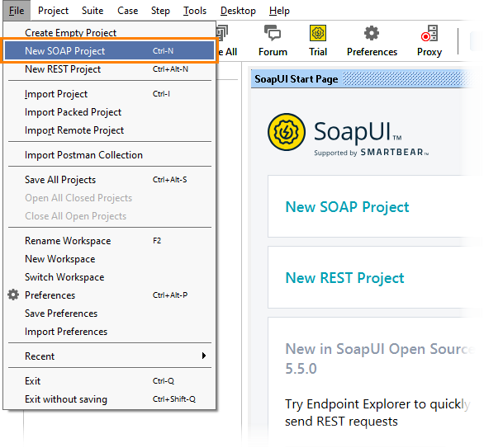Choose Import Project in File menu
Screen dimensions: 484x448
(110, 94)
